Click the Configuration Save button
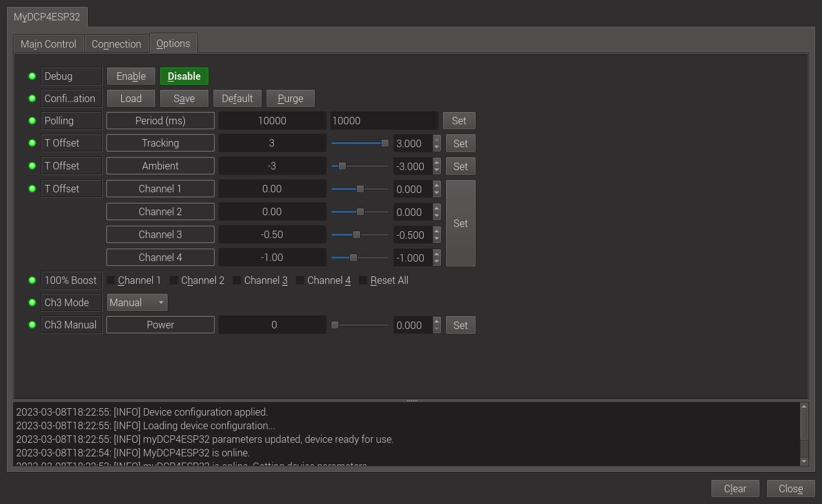The height and width of the screenshot is (504, 822). point(184,98)
